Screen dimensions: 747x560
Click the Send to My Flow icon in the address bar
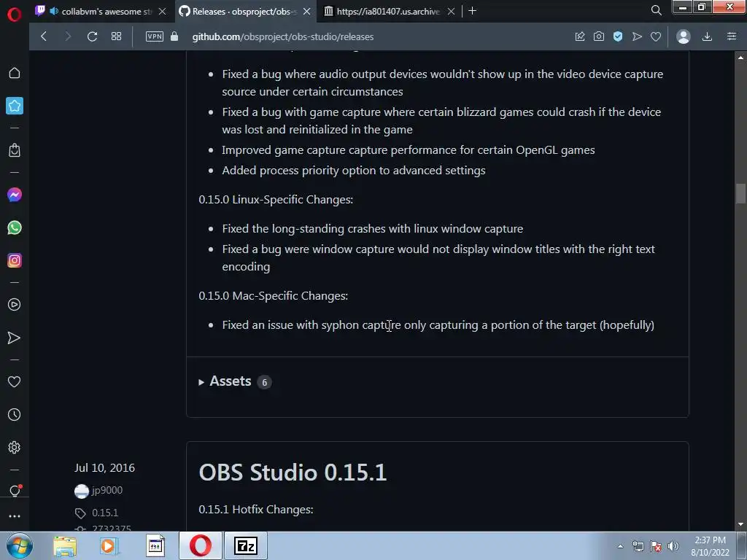[637, 36]
